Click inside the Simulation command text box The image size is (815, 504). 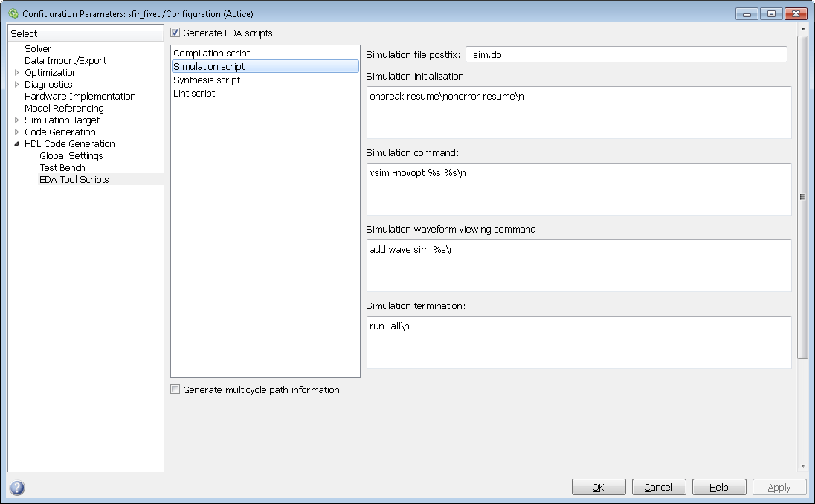point(579,189)
